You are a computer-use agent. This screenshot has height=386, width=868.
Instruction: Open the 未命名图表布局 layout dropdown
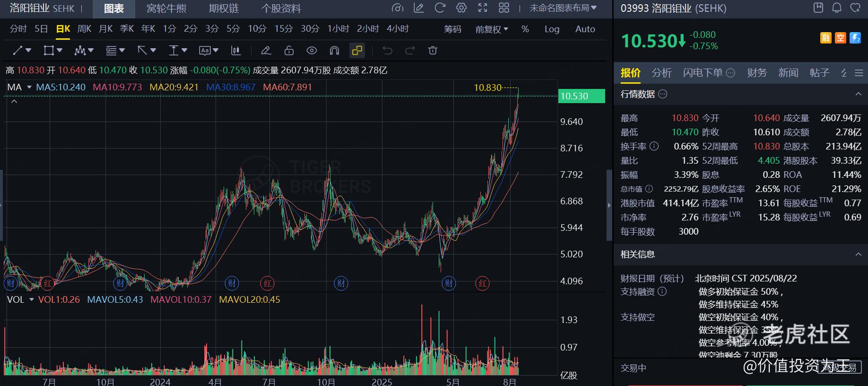(563, 8)
